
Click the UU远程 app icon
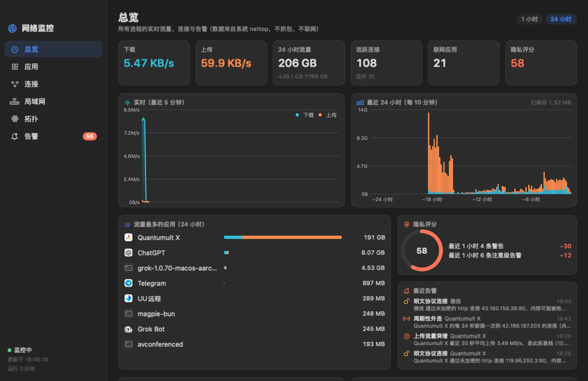tap(128, 298)
